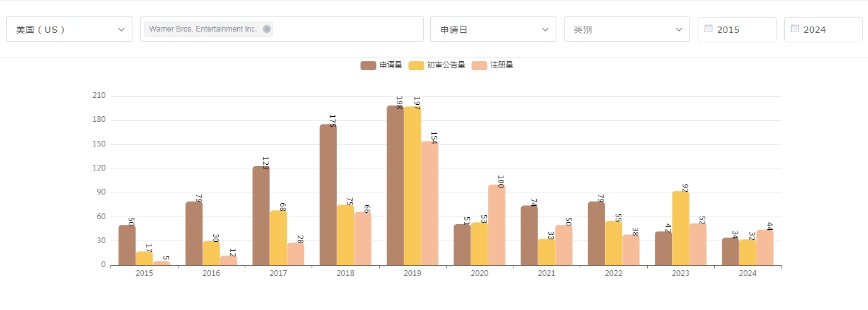868x310 pixels.
Task: Click the 120 y-axis value label
Action: pyautogui.click(x=99, y=169)
